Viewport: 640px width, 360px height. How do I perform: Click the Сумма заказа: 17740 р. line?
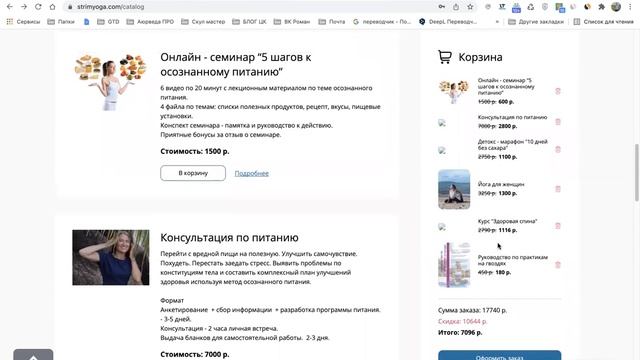pos(472,310)
